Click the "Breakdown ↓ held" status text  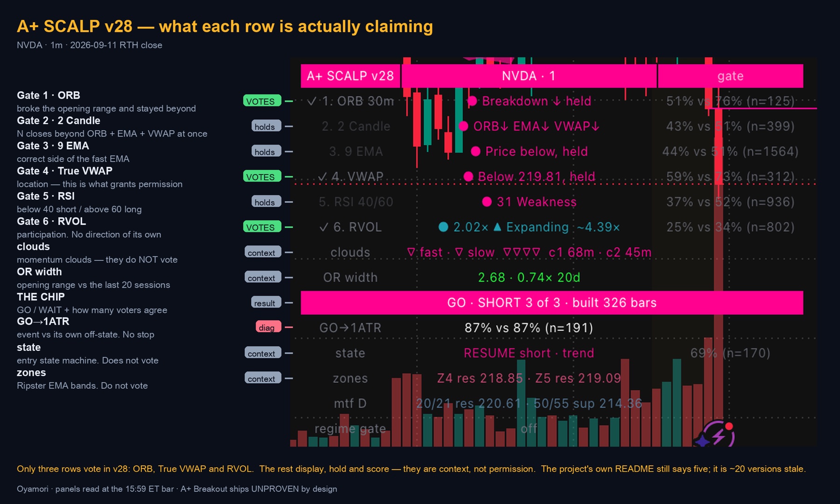536,101
